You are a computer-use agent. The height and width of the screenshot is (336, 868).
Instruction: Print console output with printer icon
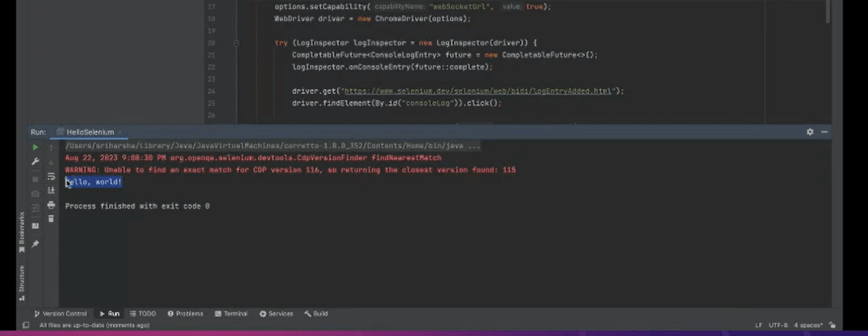pyautogui.click(x=51, y=205)
